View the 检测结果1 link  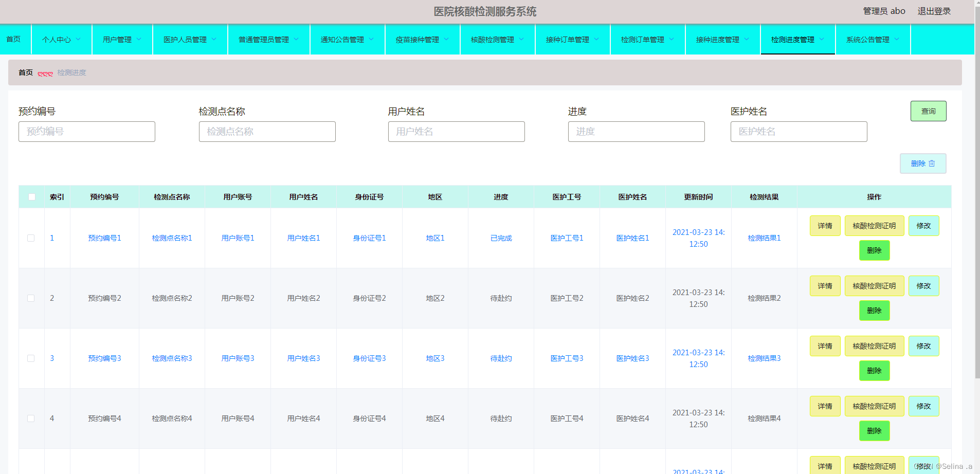pos(764,238)
